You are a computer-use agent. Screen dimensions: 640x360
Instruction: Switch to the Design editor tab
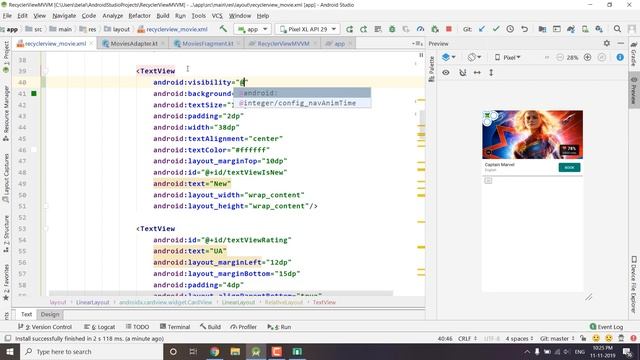tap(50, 314)
